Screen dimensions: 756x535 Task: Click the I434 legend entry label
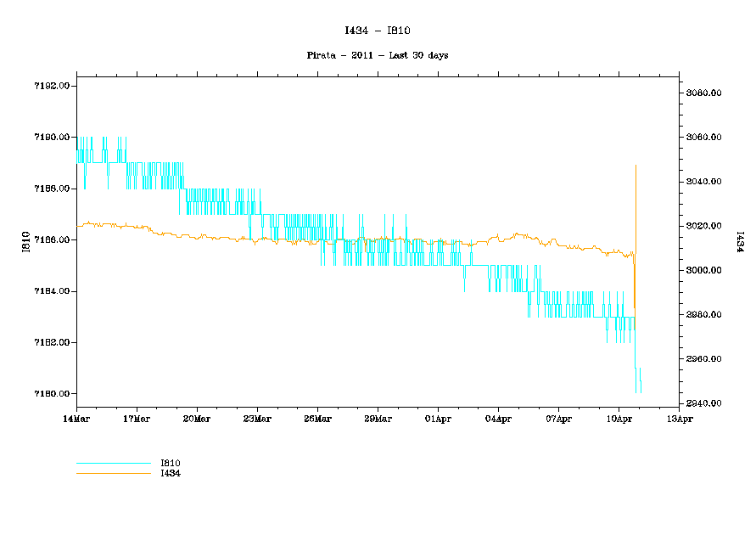point(171,473)
